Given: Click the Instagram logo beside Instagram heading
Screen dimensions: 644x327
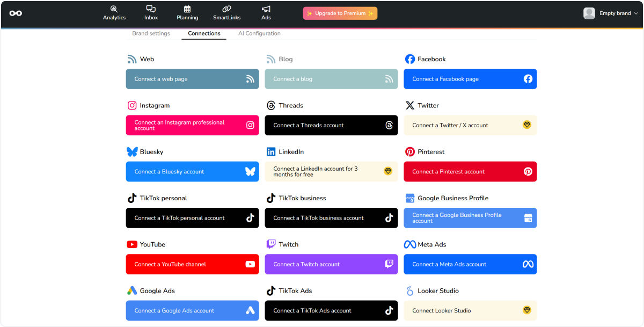Looking at the screenshot, I should [132, 105].
